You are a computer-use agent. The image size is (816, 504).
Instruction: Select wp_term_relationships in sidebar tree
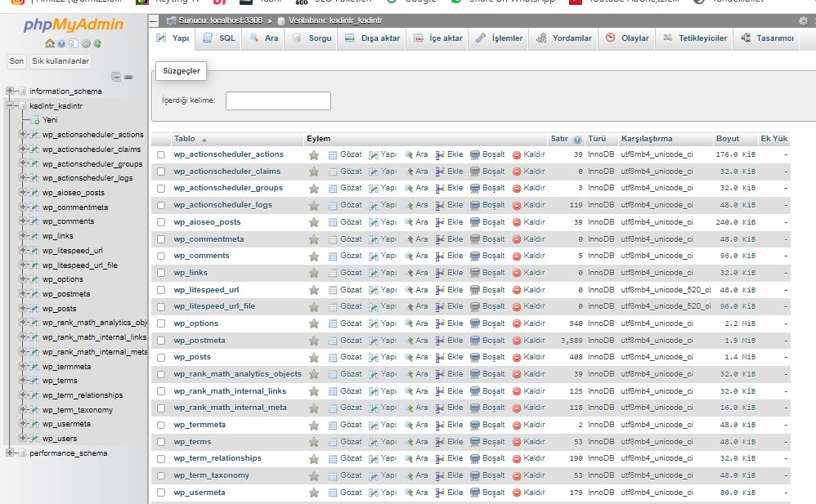coord(83,395)
